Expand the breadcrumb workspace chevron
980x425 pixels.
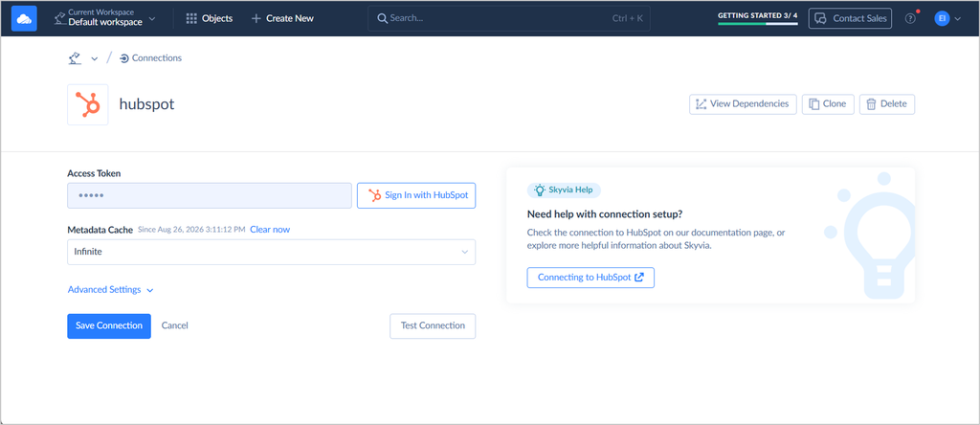tap(95, 58)
